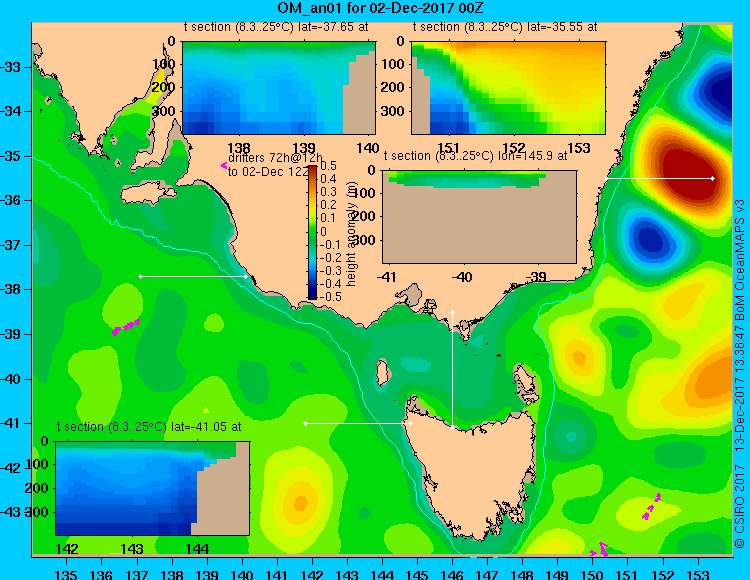
Task: Click the -43 latitude axis label
Action: [11, 513]
